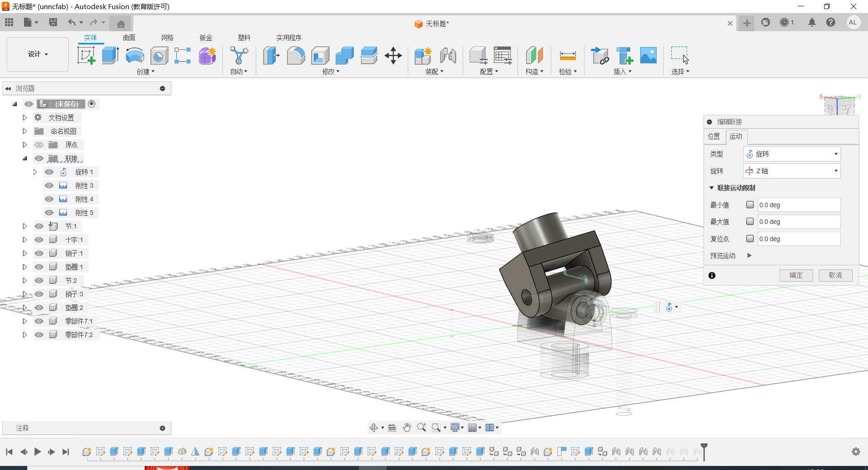Select the Fillet tool in the Modify group
This screenshot has width=868, height=470.
coord(296,56)
